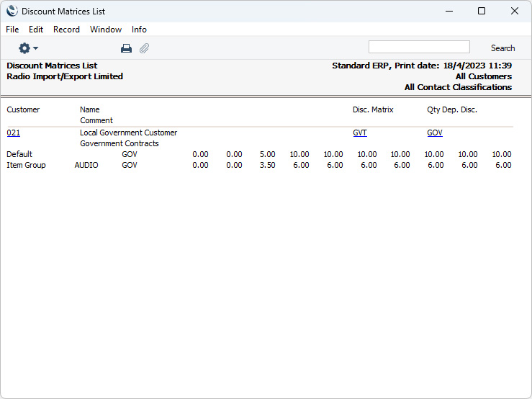Open the Edit menu

[x=36, y=30]
